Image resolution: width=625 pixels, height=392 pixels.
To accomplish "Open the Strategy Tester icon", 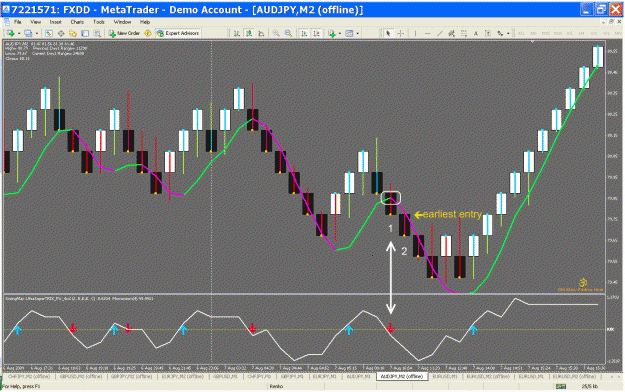I will (97, 33).
